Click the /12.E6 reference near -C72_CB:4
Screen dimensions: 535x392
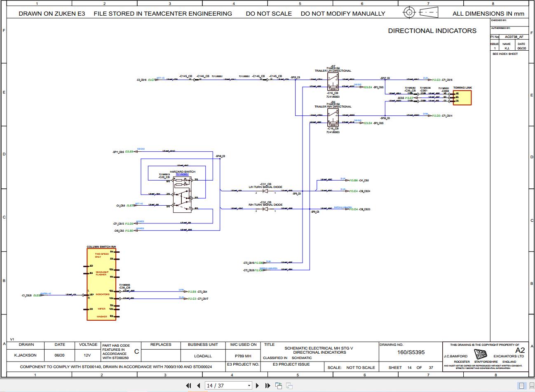[192, 292]
